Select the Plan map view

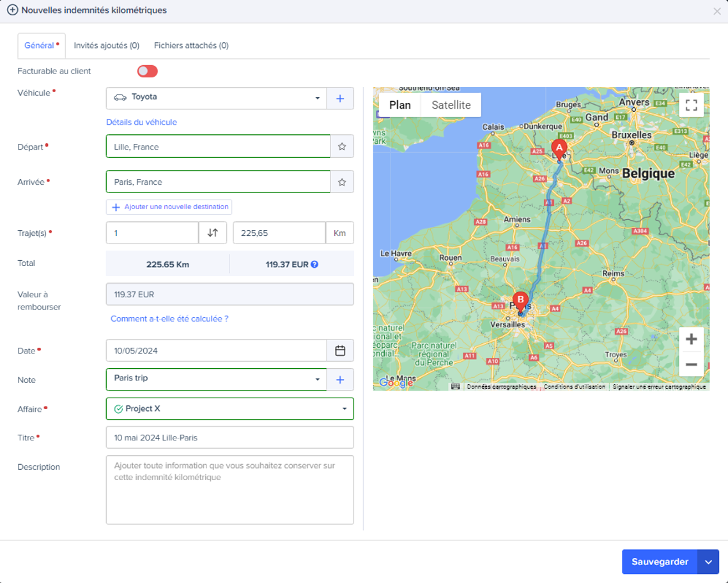[x=399, y=105]
